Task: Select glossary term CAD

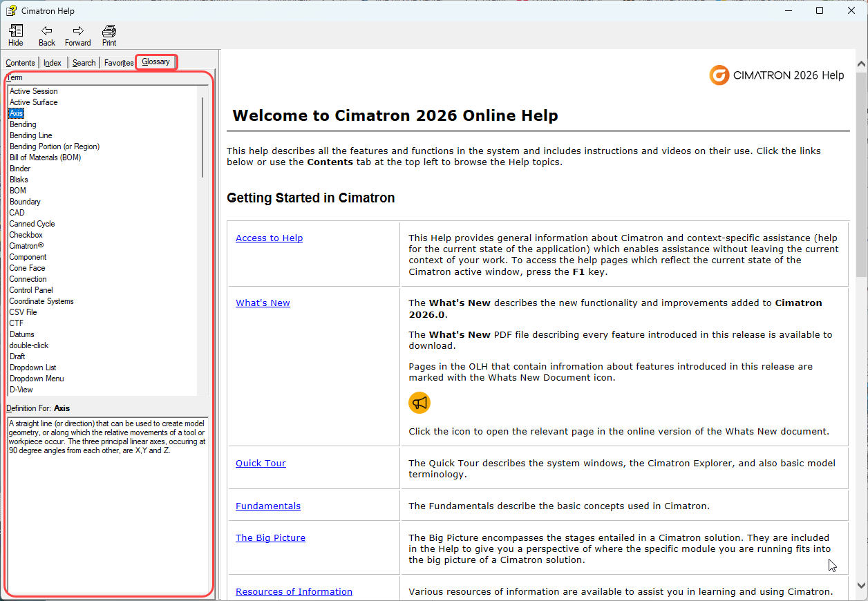Action: (17, 213)
